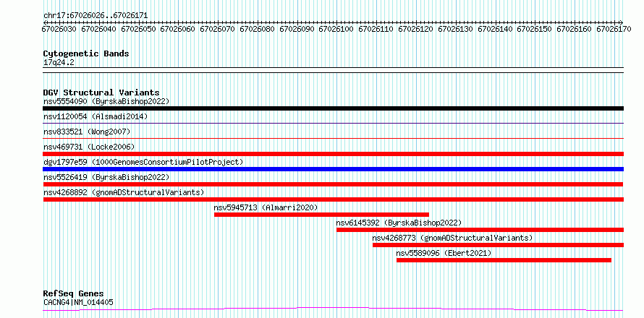Click ruler position 67026080
The width and height of the screenshot is (644, 318).
[257, 29]
